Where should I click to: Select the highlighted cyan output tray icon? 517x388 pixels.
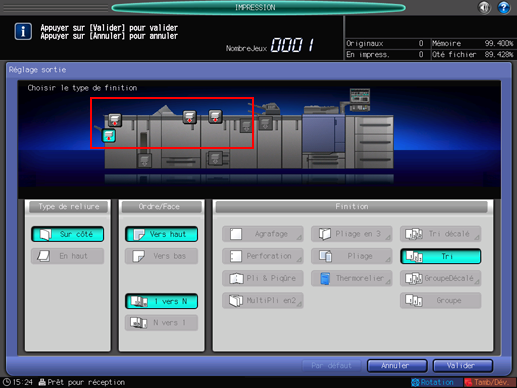[109, 136]
